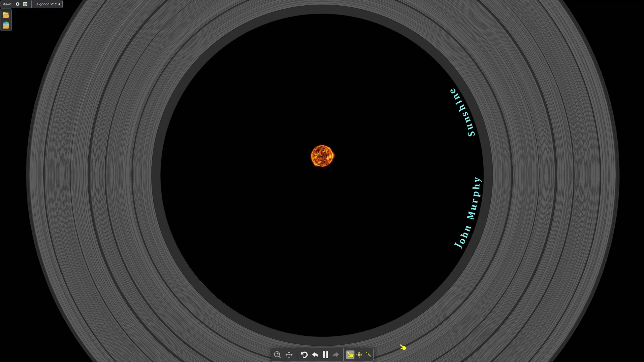Click the greyed-out Redo arrow
Viewport: 644px width, 362px height.
tap(336, 355)
